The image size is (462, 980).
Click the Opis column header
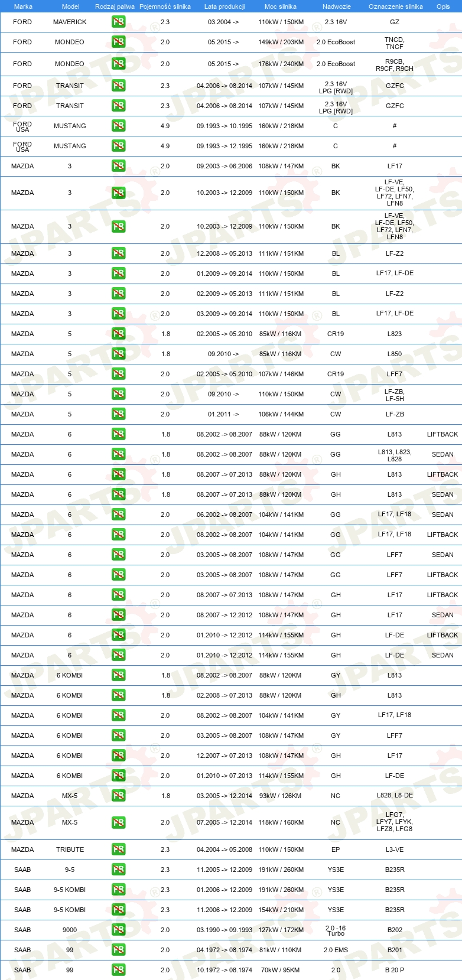point(443,6)
